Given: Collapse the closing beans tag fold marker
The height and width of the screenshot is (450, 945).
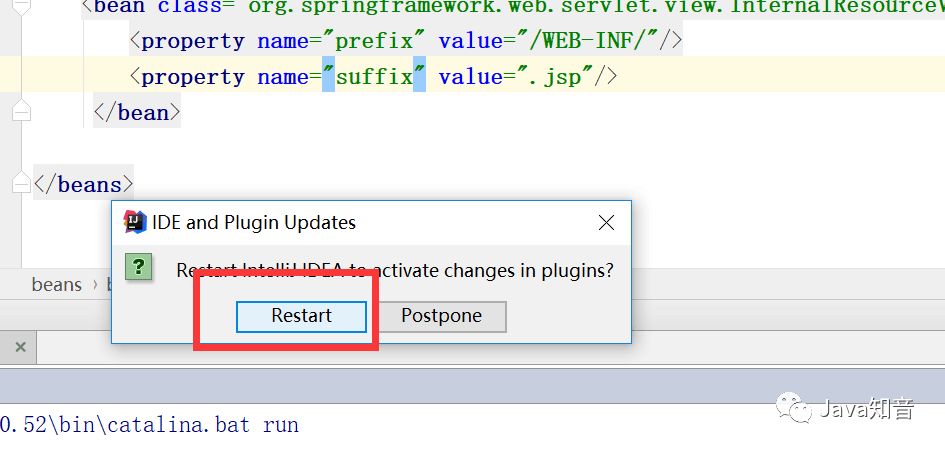Looking at the screenshot, I should [x=21, y=183].
